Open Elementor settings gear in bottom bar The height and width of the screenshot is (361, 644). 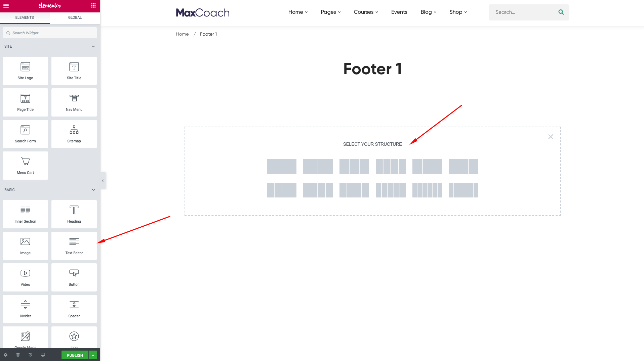click(5, 355)
